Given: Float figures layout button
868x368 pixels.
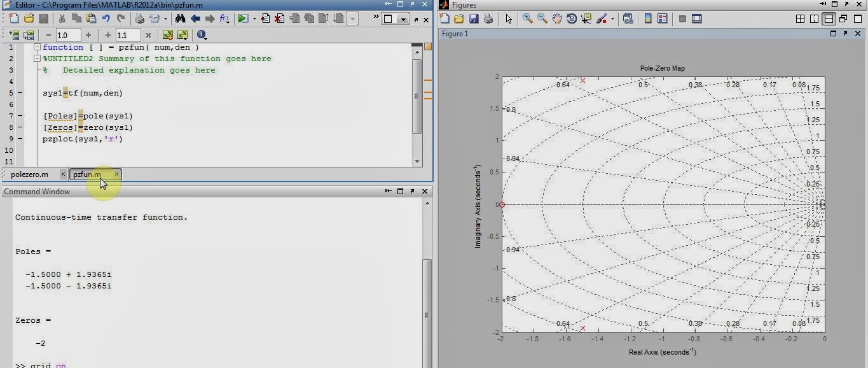Looking at the screenshot, I should pos(843,19).
